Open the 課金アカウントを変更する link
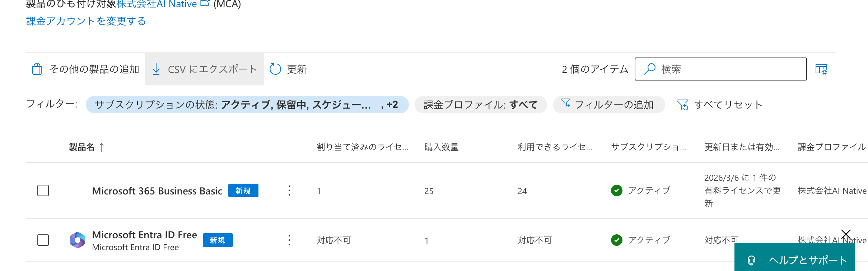Image resolution: width=868 pixels, height=271 pixels. click(x=85, y=21)
